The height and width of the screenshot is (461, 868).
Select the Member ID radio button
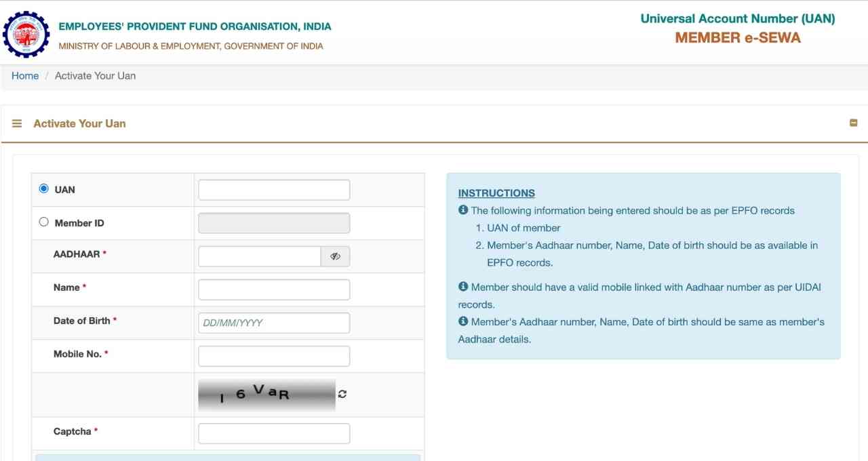[x=44, y=222]
